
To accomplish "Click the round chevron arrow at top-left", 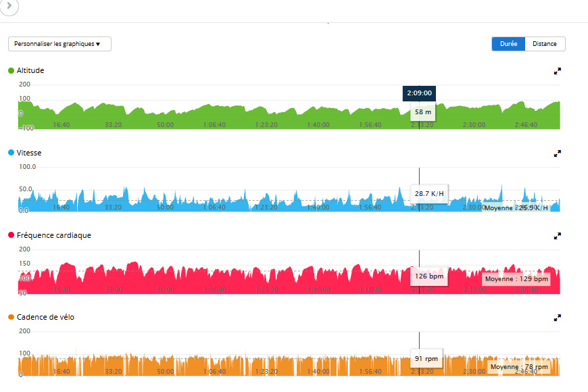I will point(9,5).
